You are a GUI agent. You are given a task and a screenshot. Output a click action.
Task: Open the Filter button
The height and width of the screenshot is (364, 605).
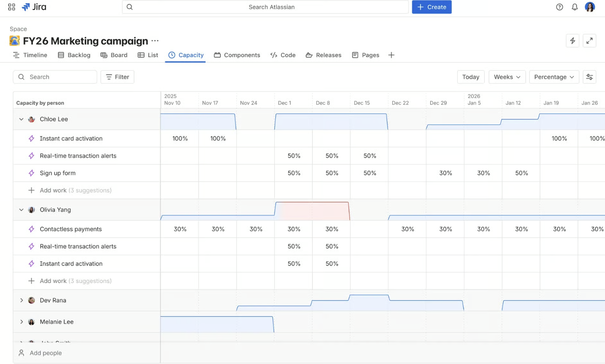(117, 77)
